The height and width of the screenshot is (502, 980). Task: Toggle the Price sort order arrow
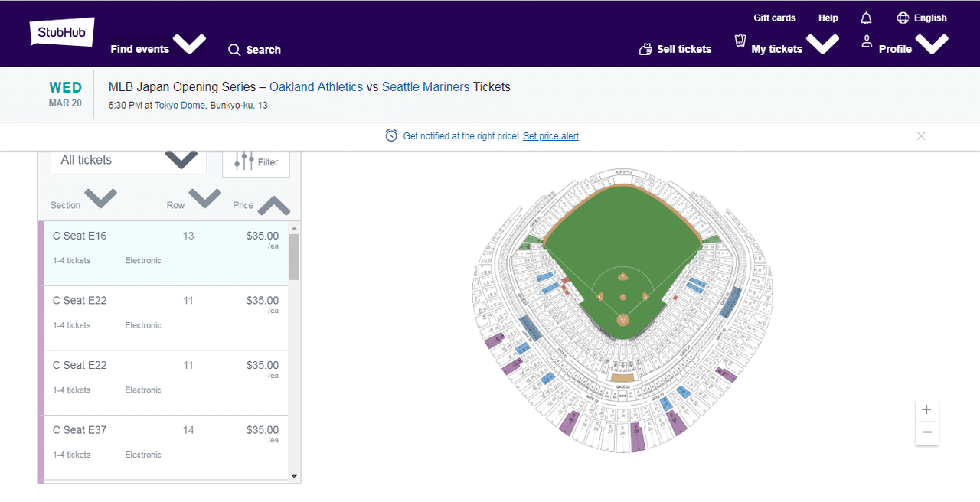coord(273,203)
